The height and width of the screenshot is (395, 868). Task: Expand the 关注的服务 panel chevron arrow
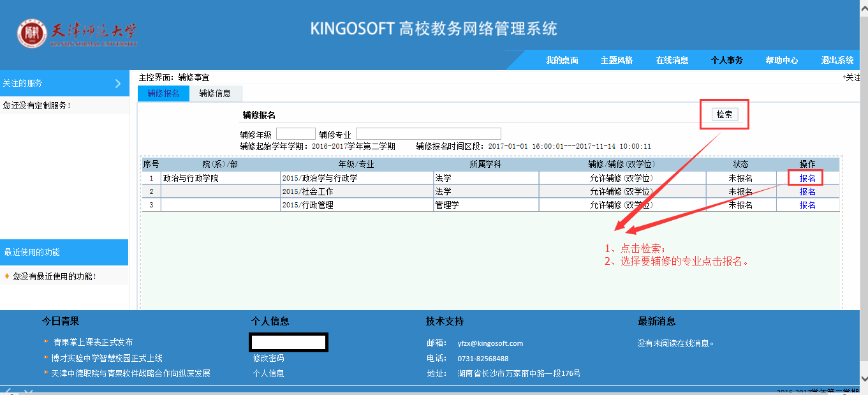pos(118,84)
